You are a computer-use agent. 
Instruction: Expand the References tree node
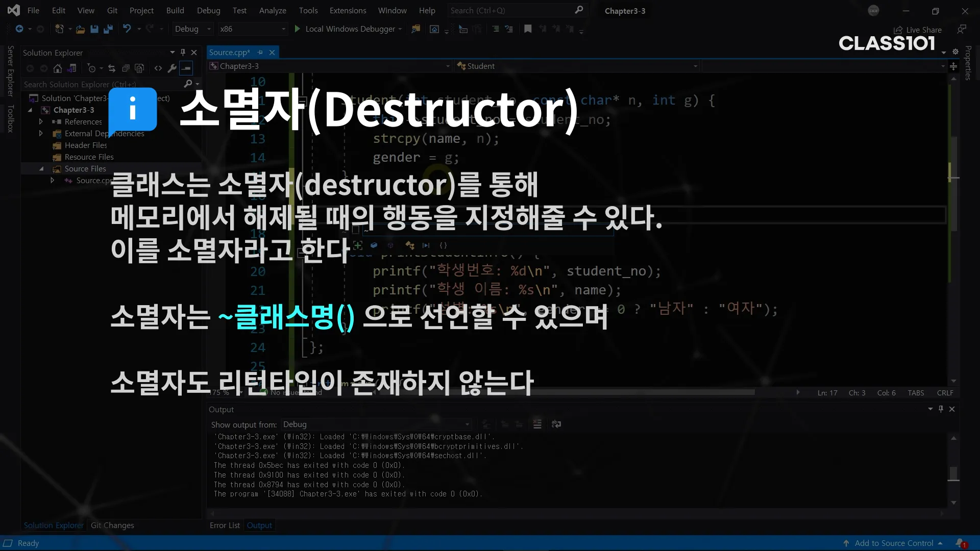[x=41, y=122]
